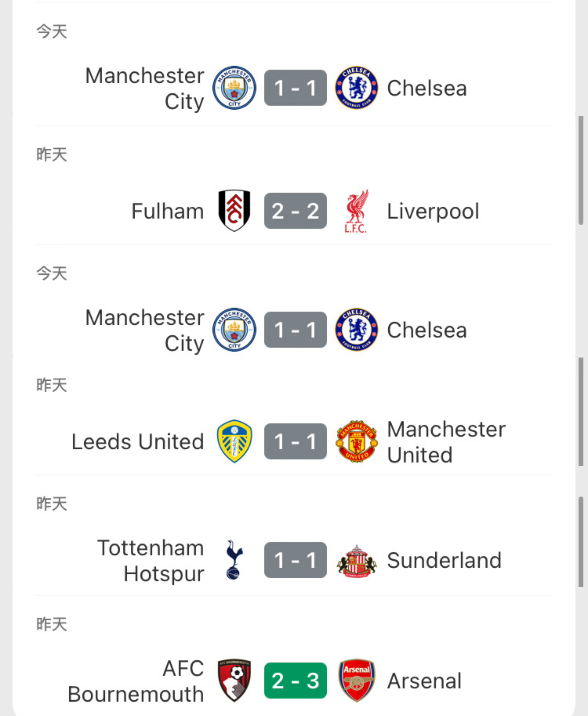This screenshot has width=588, height=716.
Task: Click the Chelsea crest directly above Leeds match
Action: pyautogui.click(x=356, y=329)
